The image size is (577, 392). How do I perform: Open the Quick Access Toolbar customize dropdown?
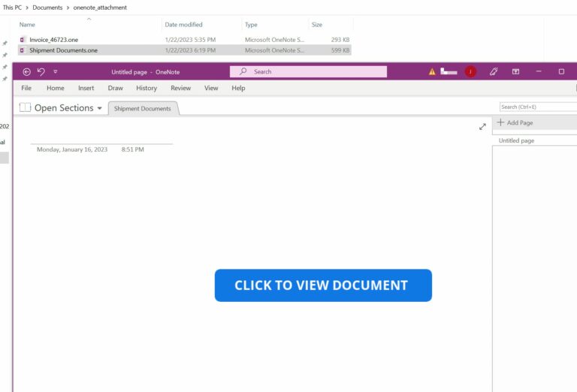[56, 71]
